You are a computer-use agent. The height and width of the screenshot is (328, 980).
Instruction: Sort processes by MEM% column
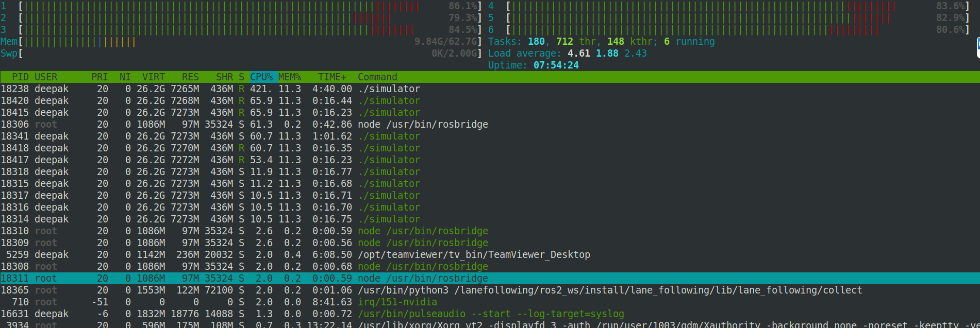coord(290,77)
